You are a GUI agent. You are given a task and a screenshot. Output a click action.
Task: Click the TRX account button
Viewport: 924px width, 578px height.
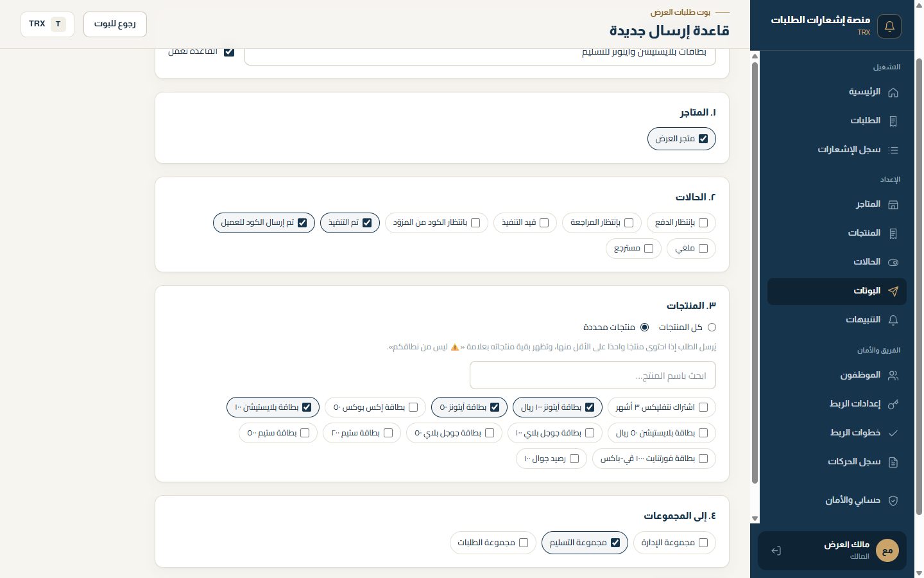coord(47,24)
